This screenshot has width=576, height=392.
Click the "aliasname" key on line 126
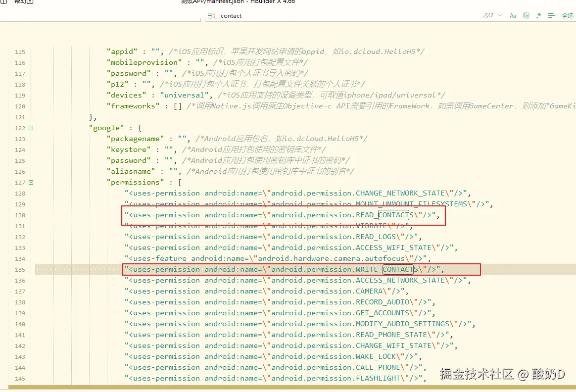[131, 171]
